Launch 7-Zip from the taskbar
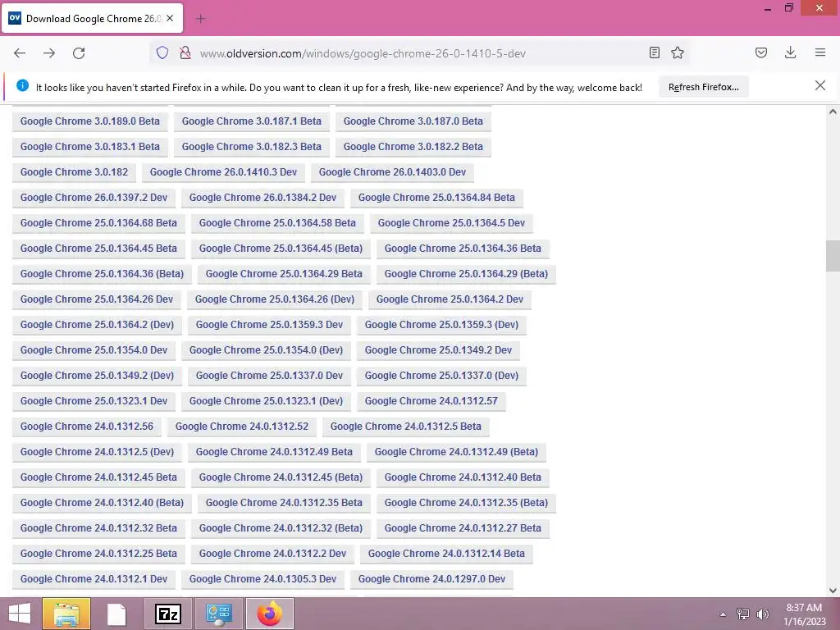 167,614
